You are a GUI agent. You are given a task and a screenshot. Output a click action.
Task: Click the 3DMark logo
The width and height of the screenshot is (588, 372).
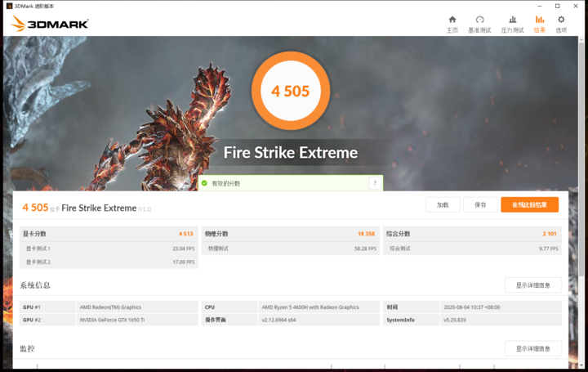point(49,23)
